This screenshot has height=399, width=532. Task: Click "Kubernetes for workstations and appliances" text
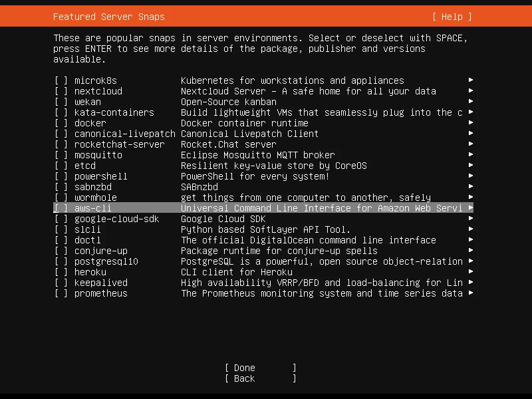[x=293, y=80]
